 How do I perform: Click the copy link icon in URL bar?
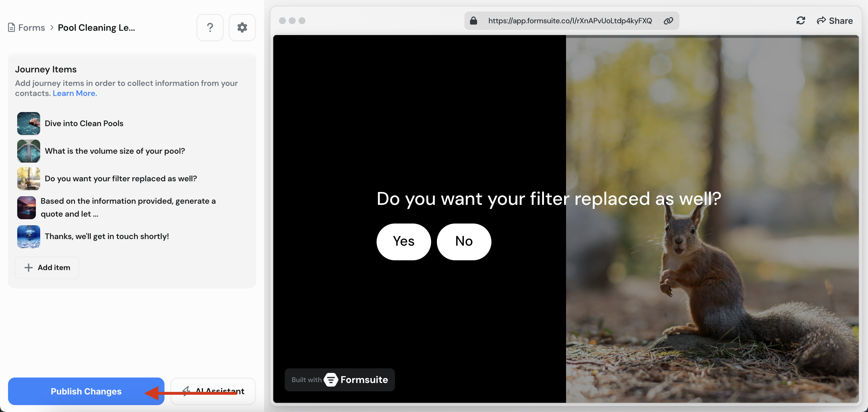pyautogui.click(x=668, y=21)
